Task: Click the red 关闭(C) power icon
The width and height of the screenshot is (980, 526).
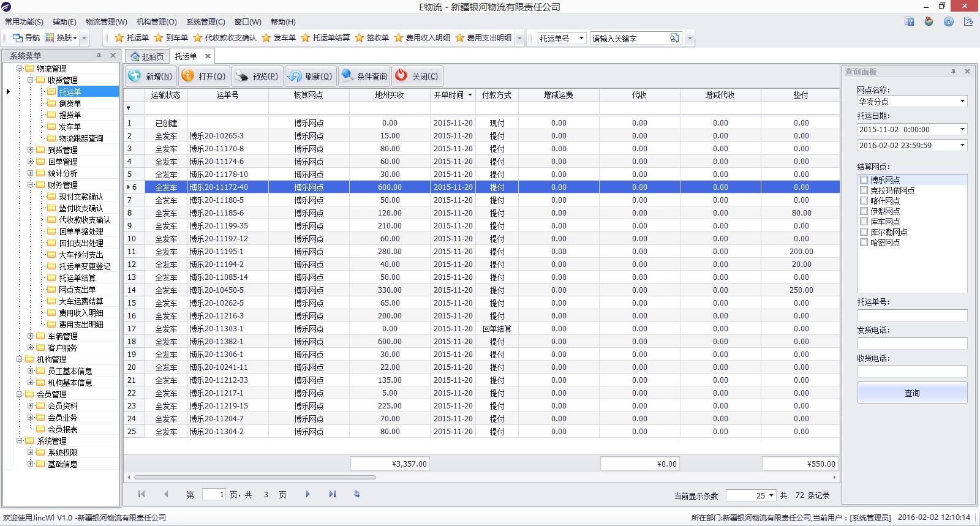Action: [x=401, y=76]
